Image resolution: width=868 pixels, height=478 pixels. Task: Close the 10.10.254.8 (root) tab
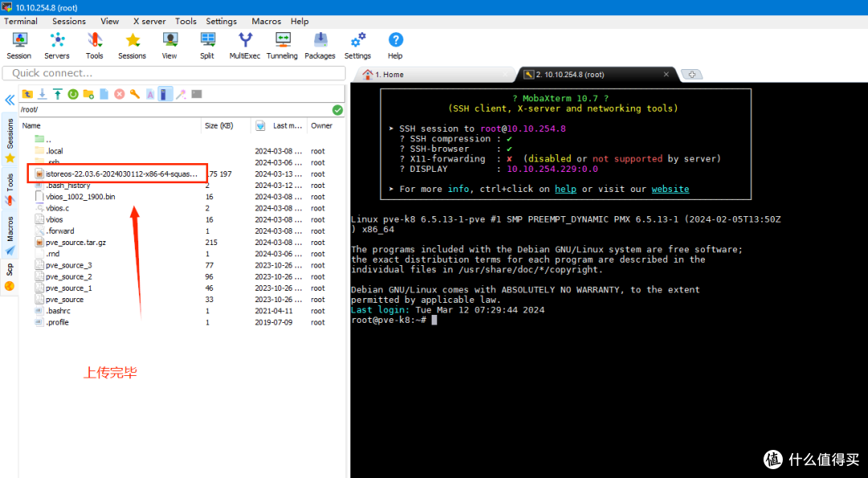click(x=666, y=74)
